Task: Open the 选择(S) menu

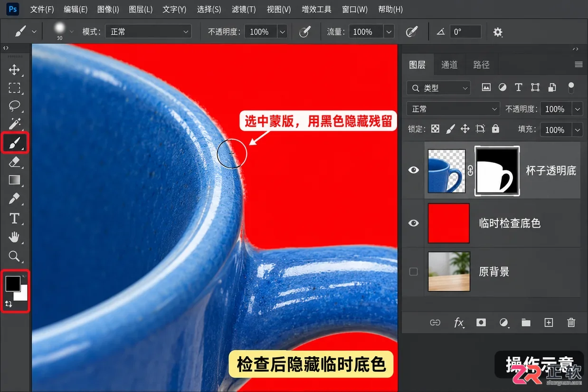Action: tap(209, 9)
